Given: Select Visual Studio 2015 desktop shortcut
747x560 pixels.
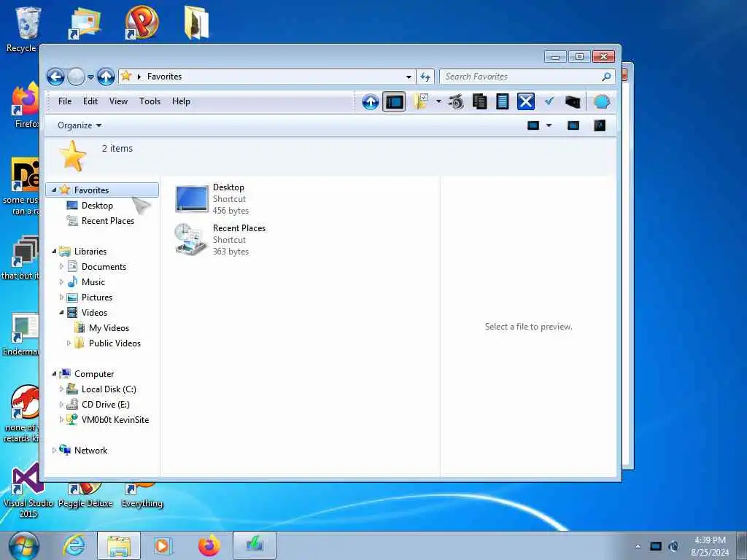Looking at the screenshot, I should [x=28, y=491].
